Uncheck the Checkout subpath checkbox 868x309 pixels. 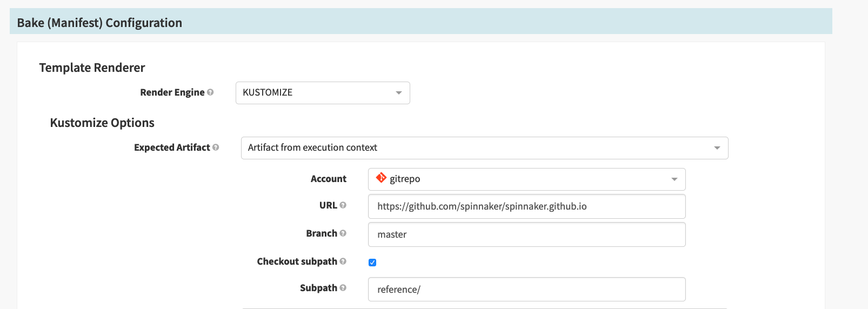(x=372, y=263)
